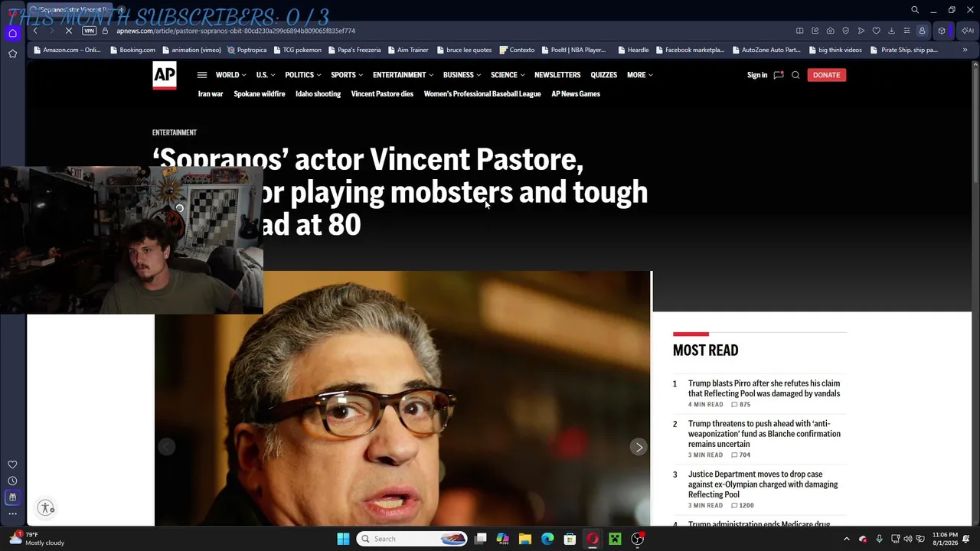Take a snapshot with the camera icon
The width and height of the screenshot is (980, 551).
(x=830, y=31)
